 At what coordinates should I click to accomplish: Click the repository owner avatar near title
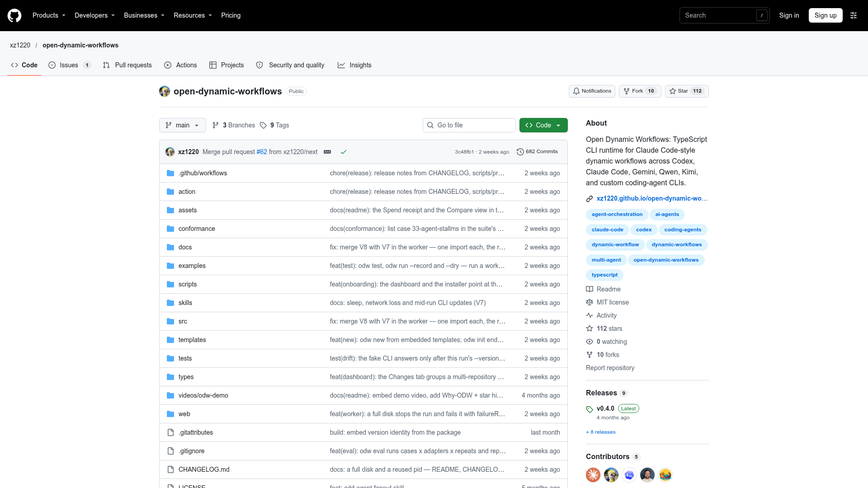click(x=165, y=91)
